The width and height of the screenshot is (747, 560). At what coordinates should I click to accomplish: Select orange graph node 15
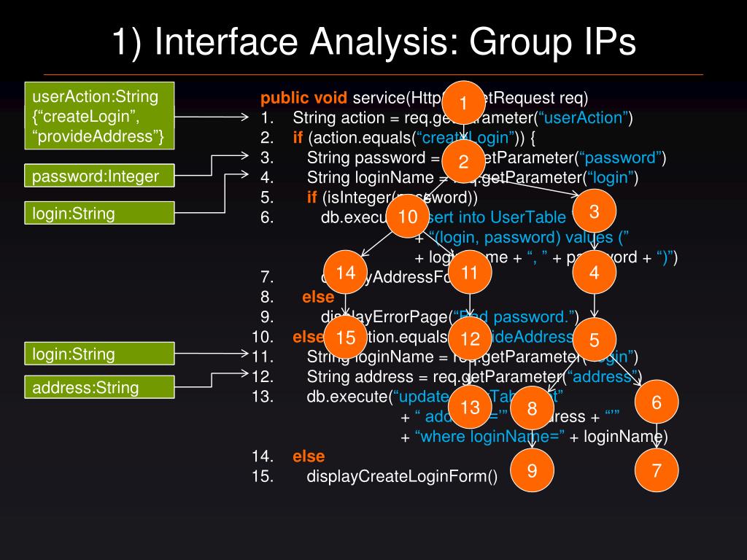click(345, 338)
